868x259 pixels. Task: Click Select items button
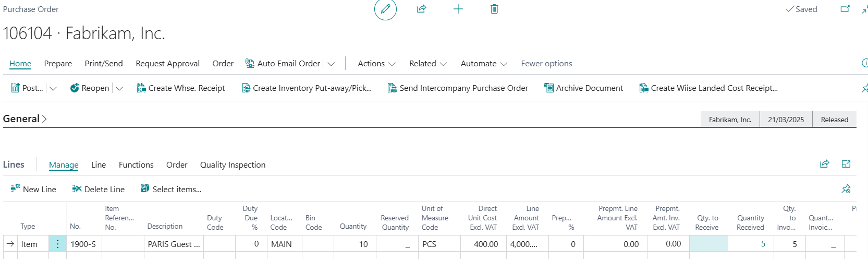[x=171, y=189]
